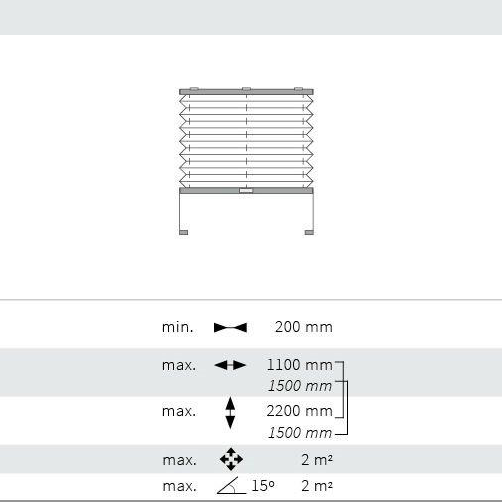Click the handle on the blind's bottom rail
Image resolution: width=502 pixels, height=502 pixels.
(x=246, y=191)
